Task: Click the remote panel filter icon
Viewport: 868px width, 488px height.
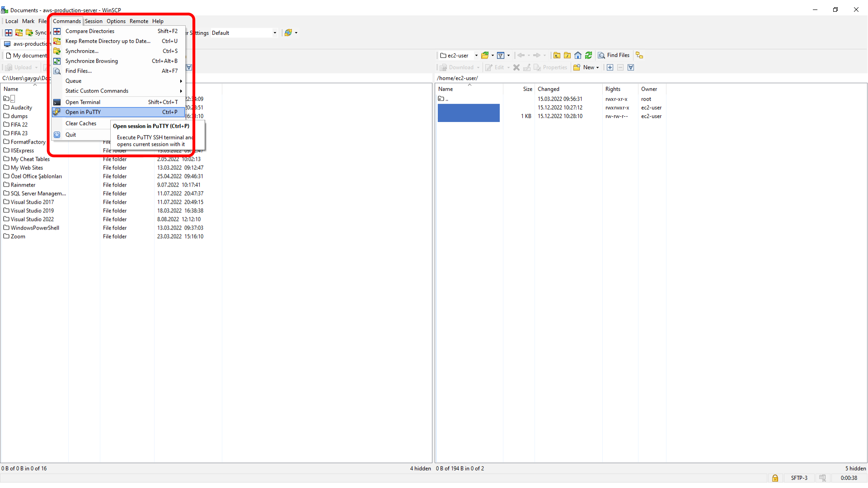Action: [x=501, y=55]
